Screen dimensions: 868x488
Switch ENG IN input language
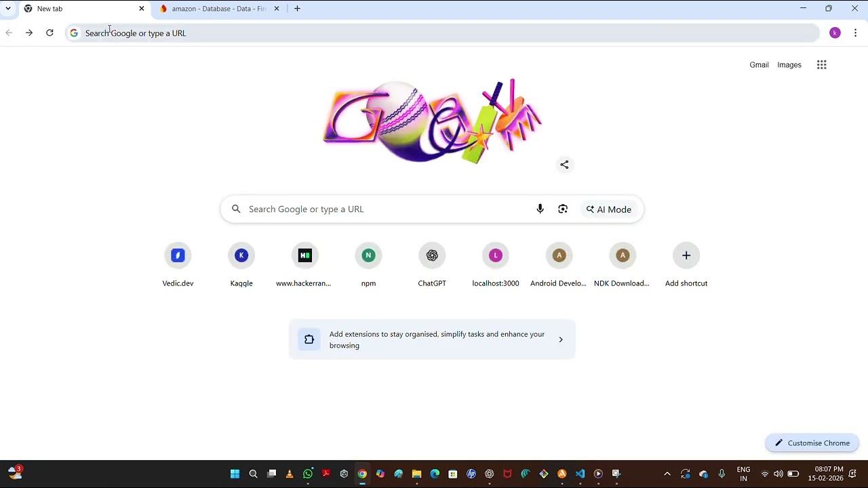tap(743, 474)
